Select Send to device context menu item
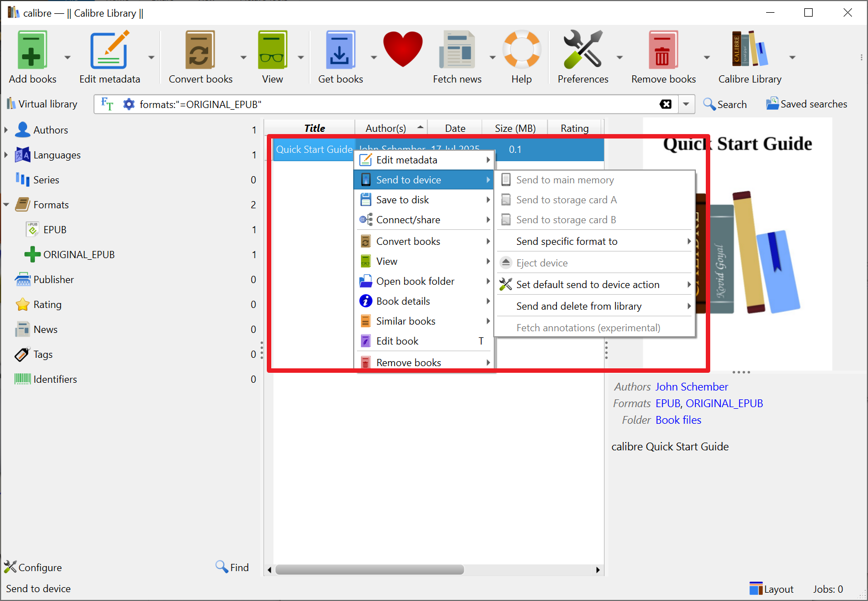This screenshot has height=601, width=868. [424, 180]
